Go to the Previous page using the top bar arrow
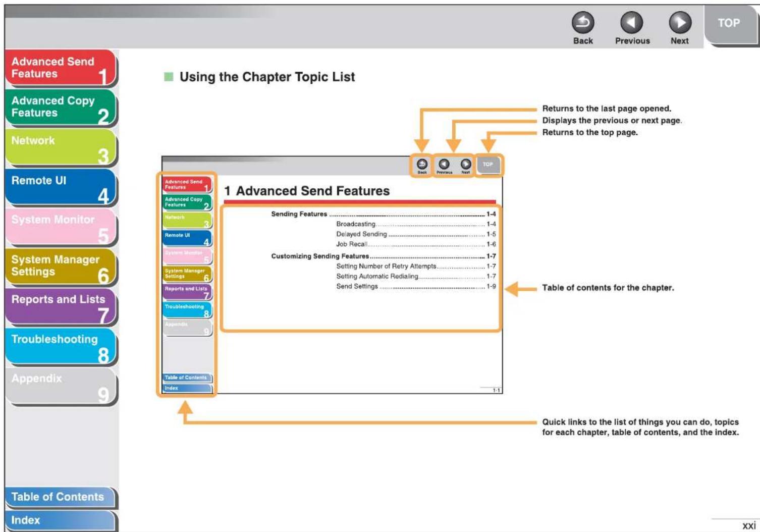The height and width of the screenshot is (532, 760). tap(631, 23)
